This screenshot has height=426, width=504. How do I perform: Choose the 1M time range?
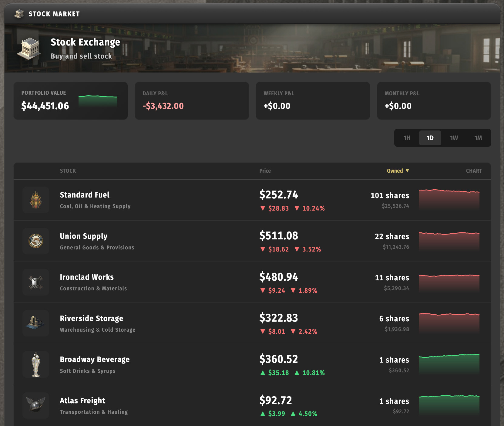[478, 138]
